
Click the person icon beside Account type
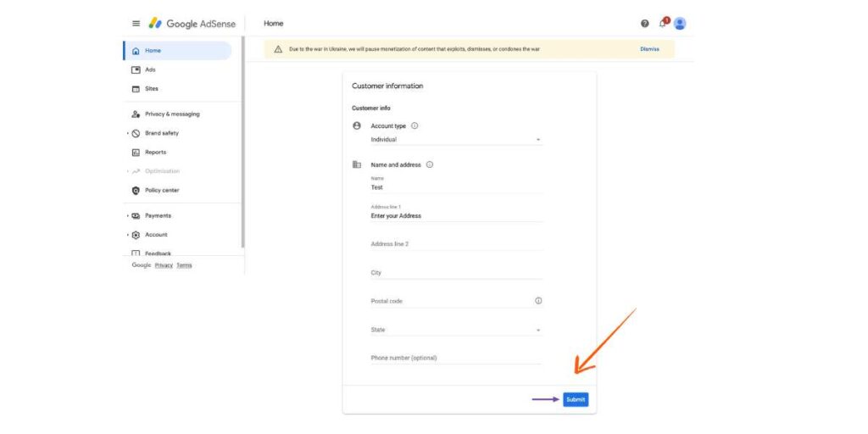(x=357, y=125)
